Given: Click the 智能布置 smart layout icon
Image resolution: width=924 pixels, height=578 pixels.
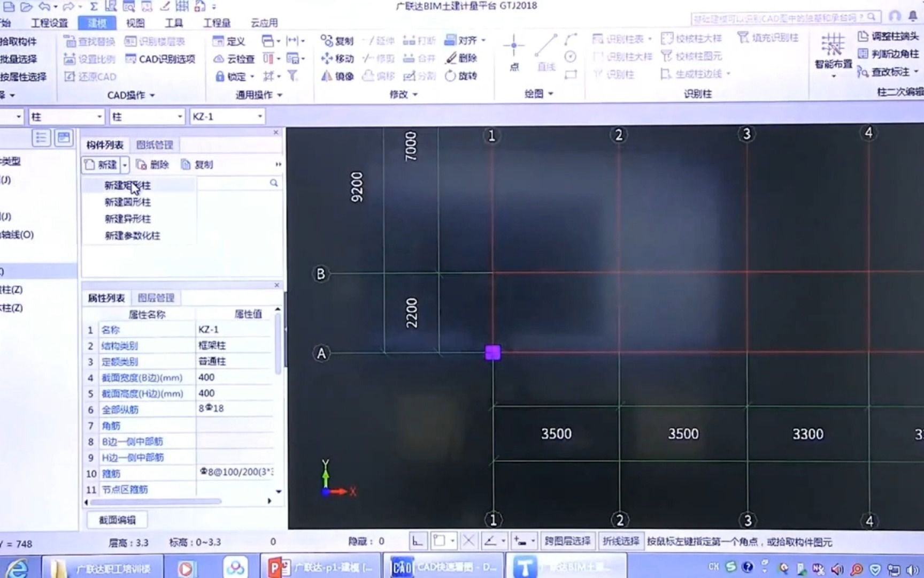Looking at the screenshot, I should click(x=833, y=51).
